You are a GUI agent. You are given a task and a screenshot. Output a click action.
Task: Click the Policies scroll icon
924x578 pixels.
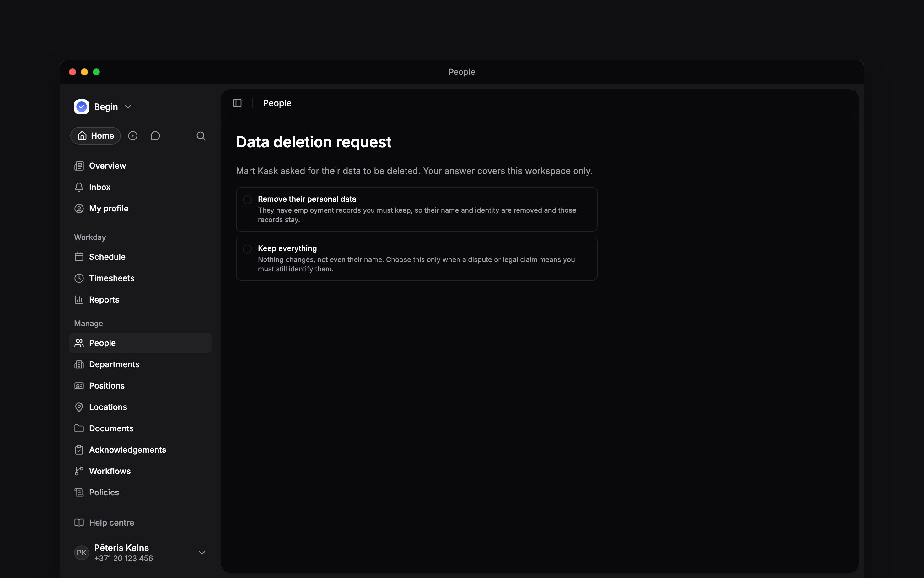(x=79, y=493)
